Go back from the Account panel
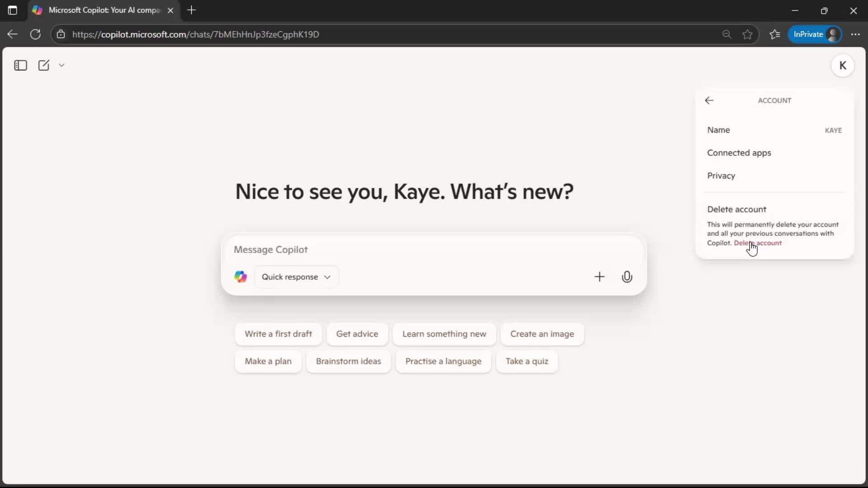The width and height of the screenshot is (868, 488). [709, 101]
